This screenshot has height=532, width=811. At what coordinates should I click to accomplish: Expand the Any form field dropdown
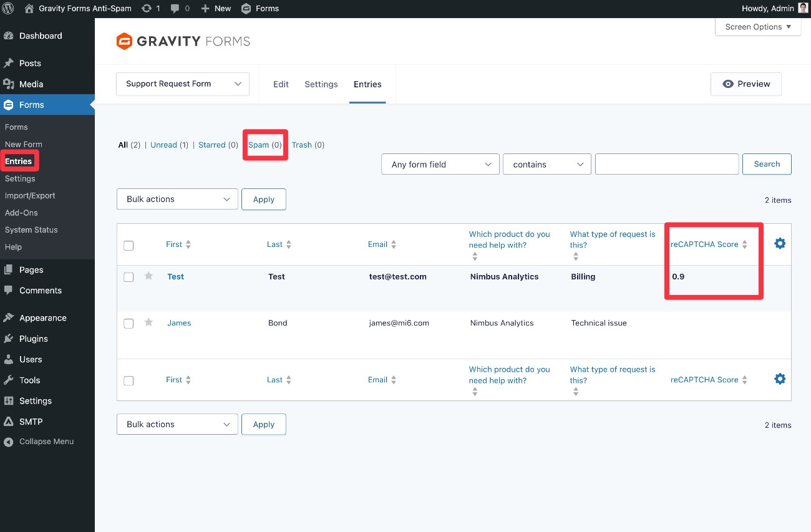tap(440, 165)
